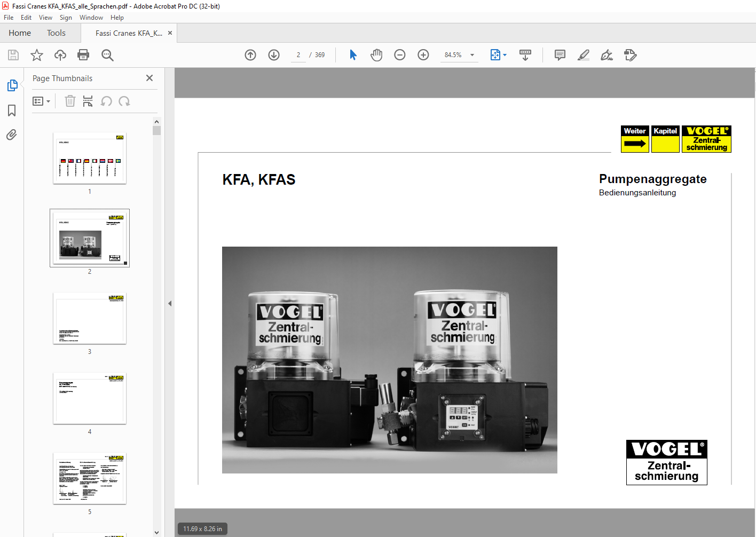Click the insert page break/print pages icon

[x=88, y=101]
